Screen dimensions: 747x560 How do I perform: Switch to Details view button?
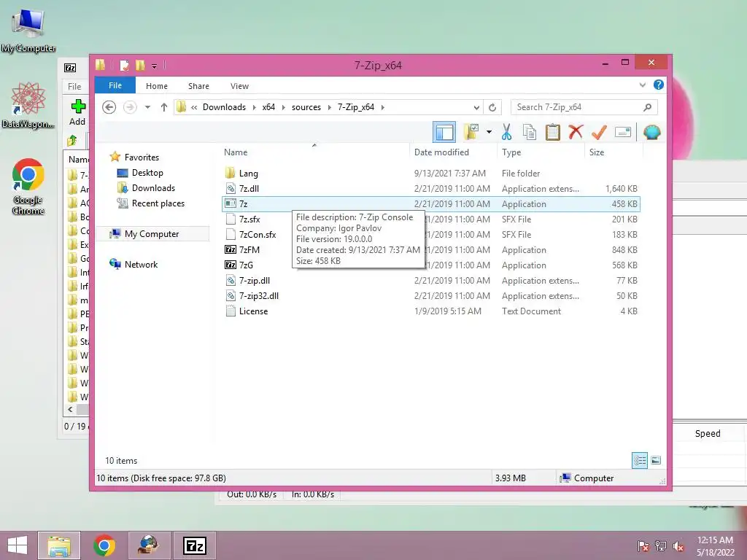639,460
